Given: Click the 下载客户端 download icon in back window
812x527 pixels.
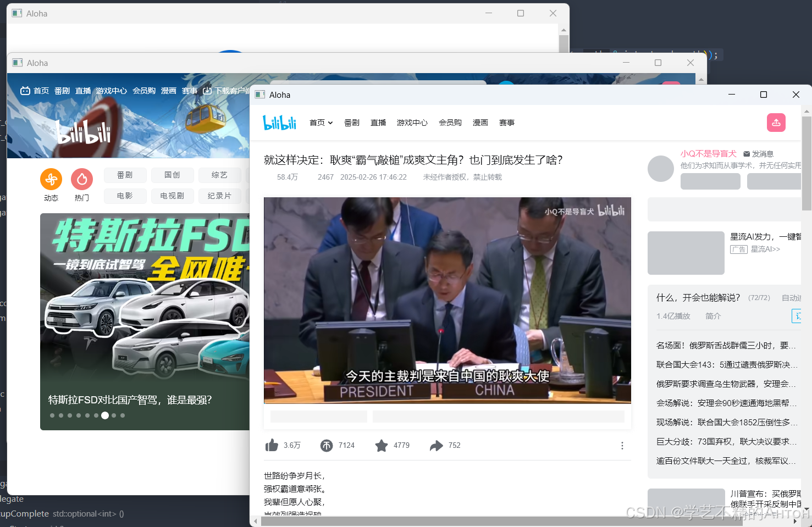Looking at the screenshot, I should point(206,90).
